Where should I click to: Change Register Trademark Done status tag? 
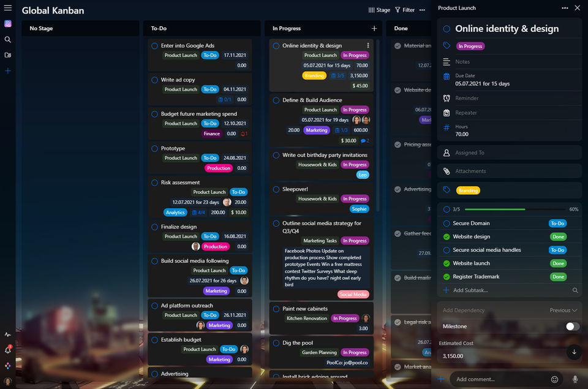[x=558, y=277]
